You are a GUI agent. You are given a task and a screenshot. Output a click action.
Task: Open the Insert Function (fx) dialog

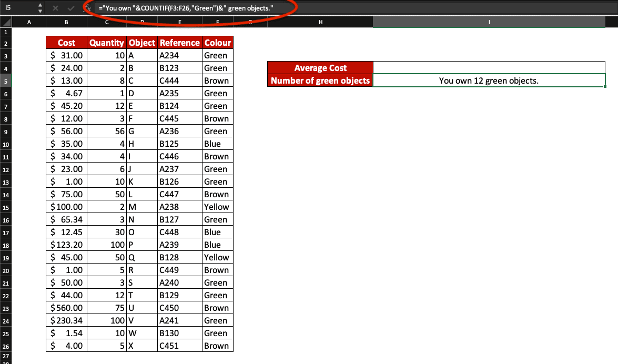pos(88,8)
